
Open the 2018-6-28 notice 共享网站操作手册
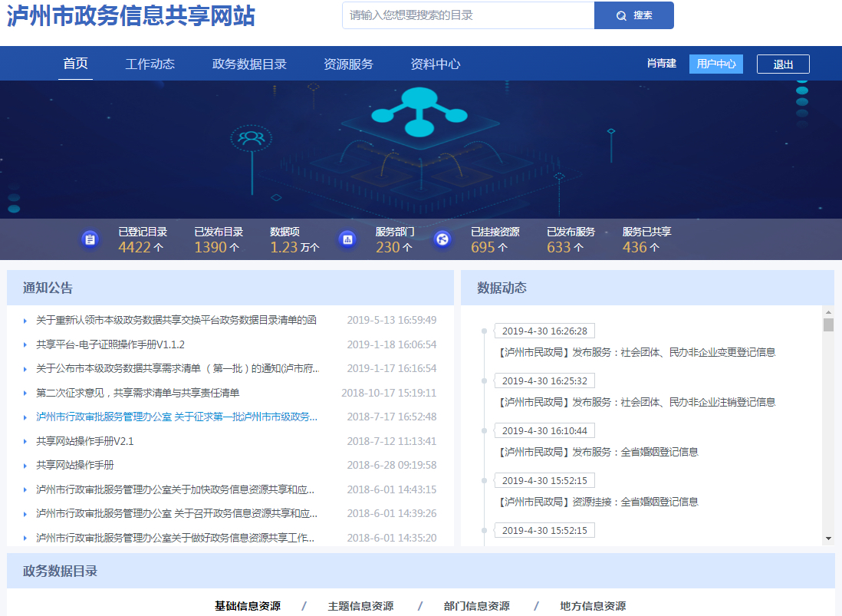pyautogui.click(x=75, y=465)
